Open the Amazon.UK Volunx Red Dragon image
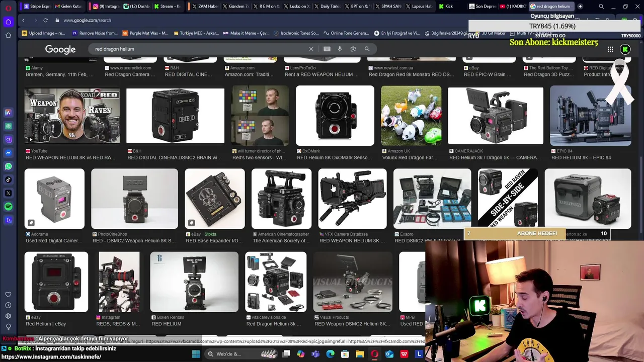The image size is (644, 362). point(411,116)
